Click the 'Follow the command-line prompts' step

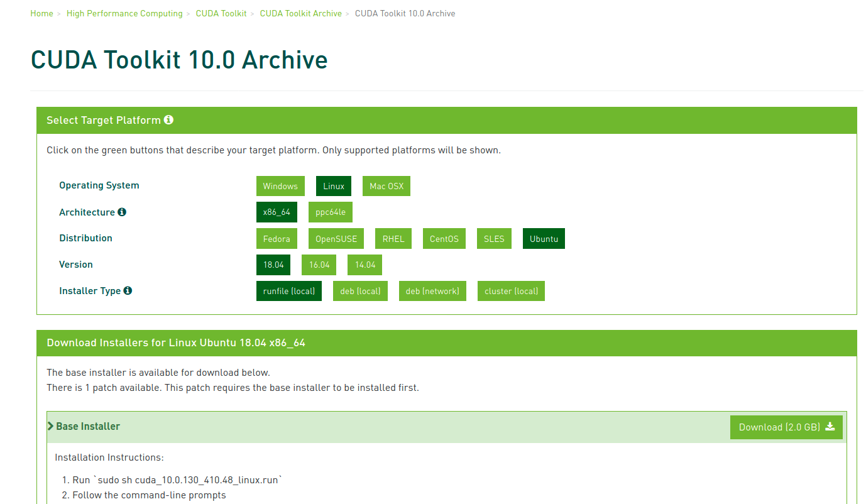coord(149,495)
